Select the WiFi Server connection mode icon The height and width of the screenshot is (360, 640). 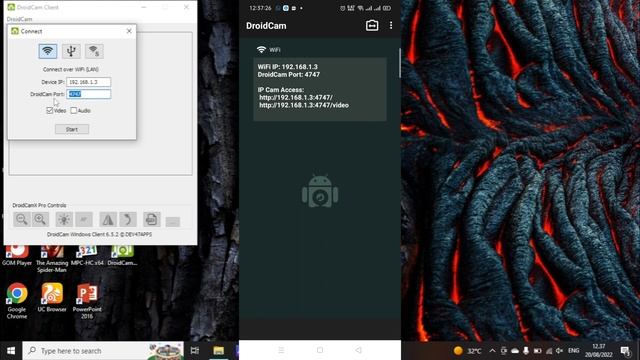(x=94, y=51)
